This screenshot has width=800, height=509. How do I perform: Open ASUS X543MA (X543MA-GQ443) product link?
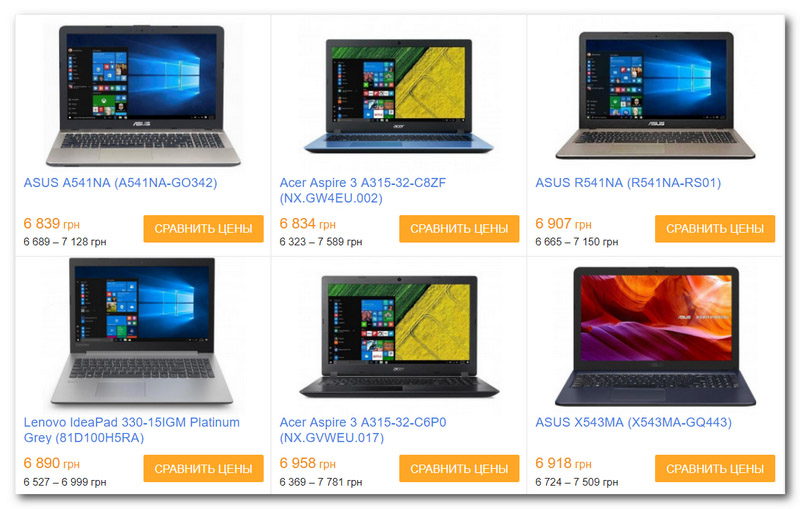pos(633,422)
